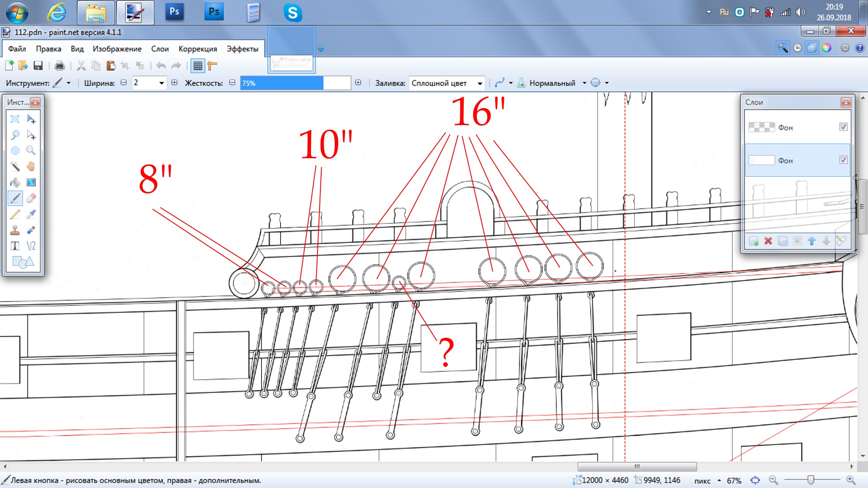Open the Нормальный blend mode dropdown

(x=551, y=83)
